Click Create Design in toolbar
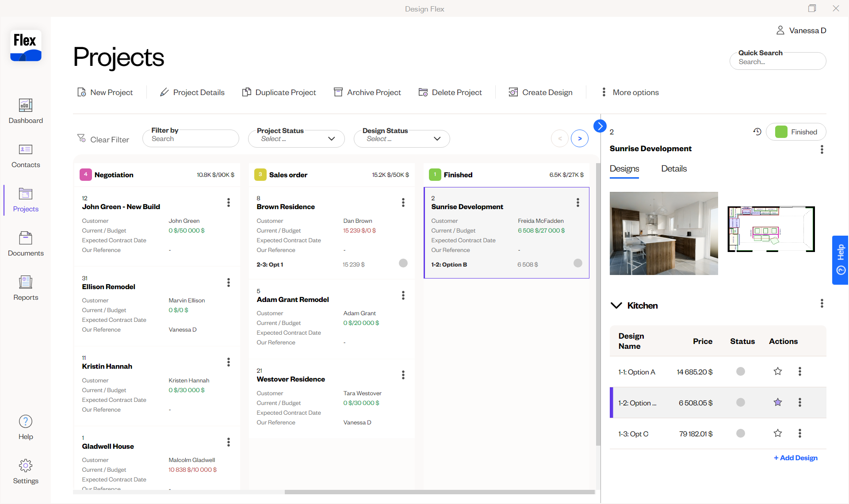The width and height of the screenshot is (849, 504). tap(540, 92)
